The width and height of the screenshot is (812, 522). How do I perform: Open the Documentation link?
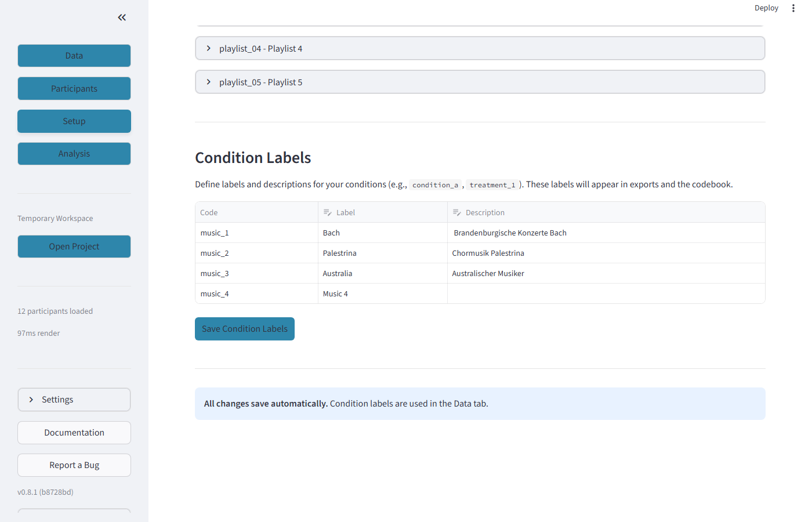(x=74, y=433)
